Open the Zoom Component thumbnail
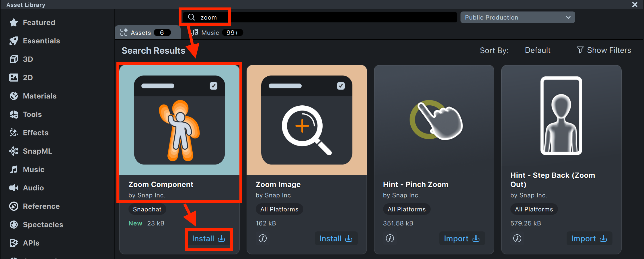The width and height of the screenshot is (644, 259). (179, 120)
